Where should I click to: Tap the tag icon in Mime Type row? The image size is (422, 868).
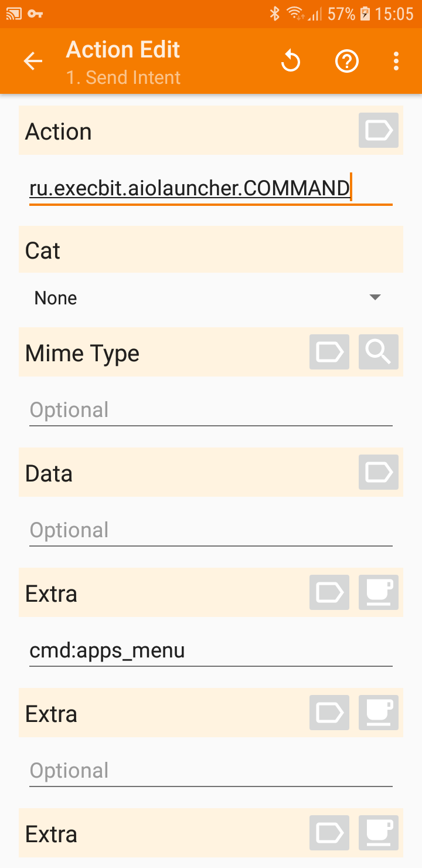[x=329, y=352]
